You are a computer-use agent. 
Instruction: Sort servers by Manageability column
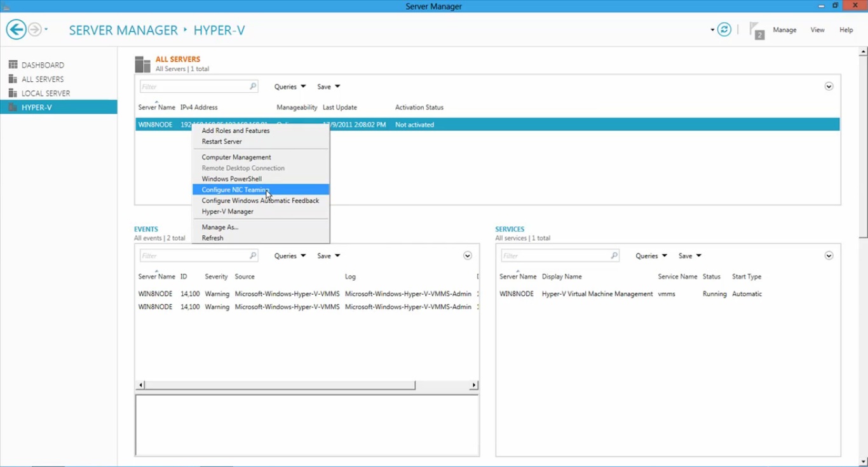[297, 107]
